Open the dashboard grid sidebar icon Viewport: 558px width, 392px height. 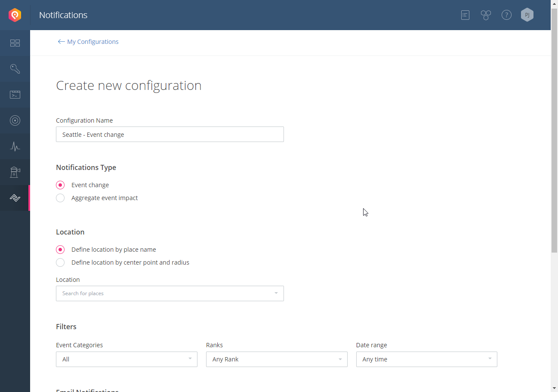click(x=15, y=43)
